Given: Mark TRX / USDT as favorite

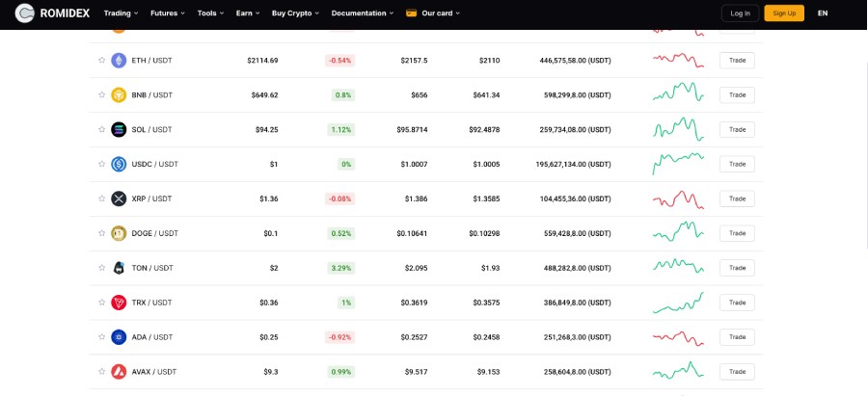Looking at the screenshot, I should tap(102, 303).
